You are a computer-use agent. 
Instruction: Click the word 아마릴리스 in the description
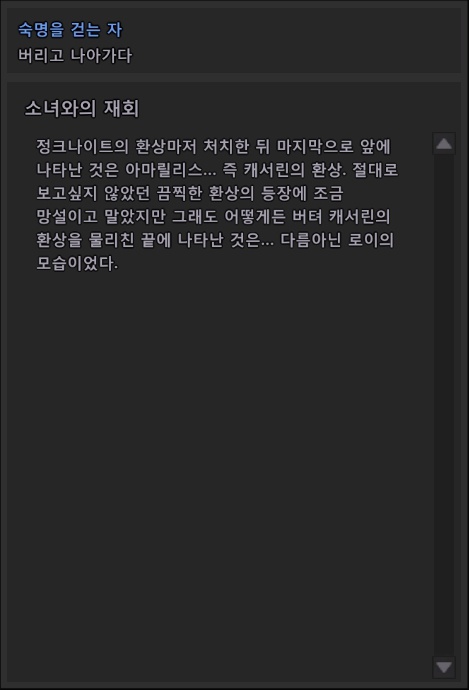[164, 170]
